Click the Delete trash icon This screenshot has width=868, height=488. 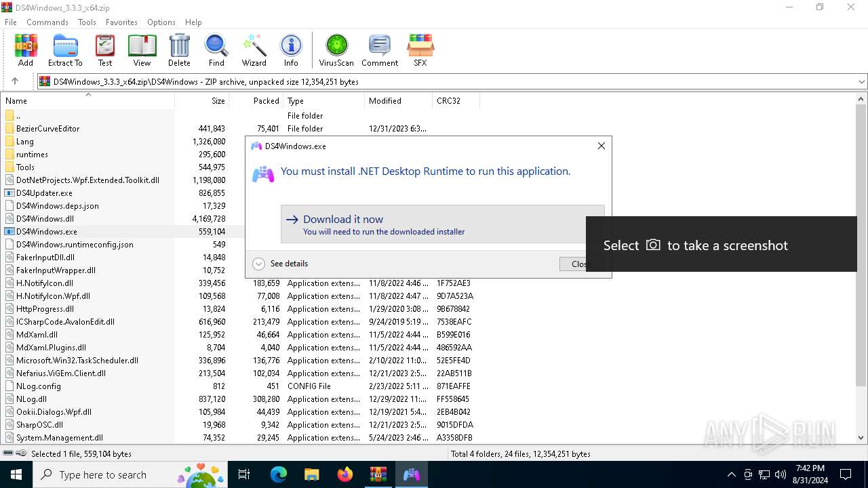click(179, 51)
